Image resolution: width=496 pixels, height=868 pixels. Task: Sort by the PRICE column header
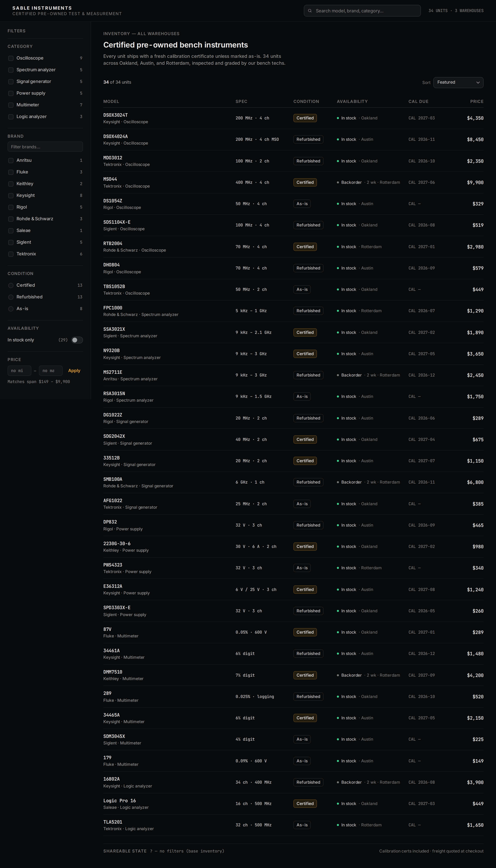point(477,101)
